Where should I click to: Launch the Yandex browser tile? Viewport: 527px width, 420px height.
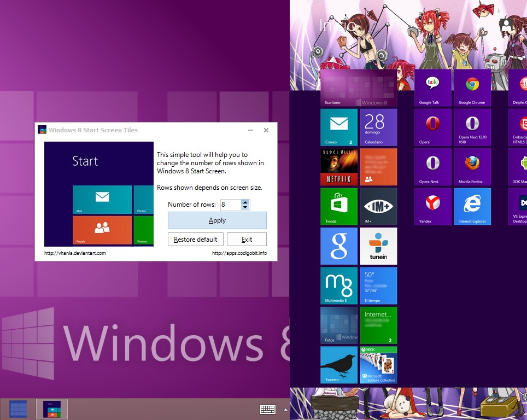pos(433,207)
